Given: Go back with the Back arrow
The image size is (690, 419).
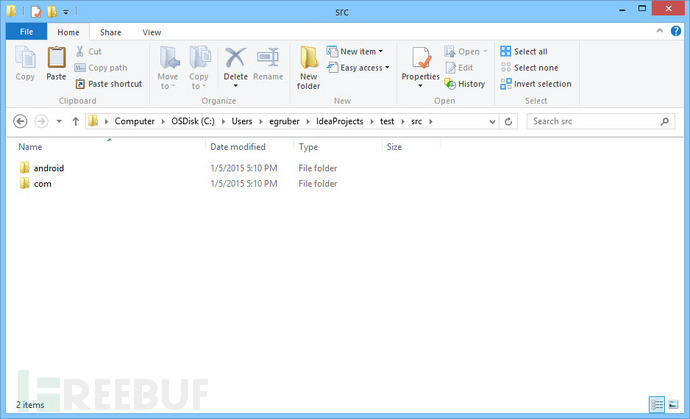Looking at the screenshot, I should pyautogui.click(x=20, y=121).
